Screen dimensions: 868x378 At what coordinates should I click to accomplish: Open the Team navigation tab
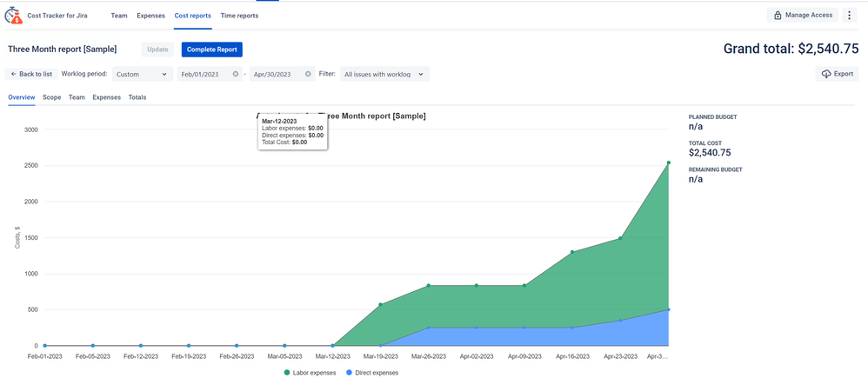pyautogui.click(x=119, y=16)
